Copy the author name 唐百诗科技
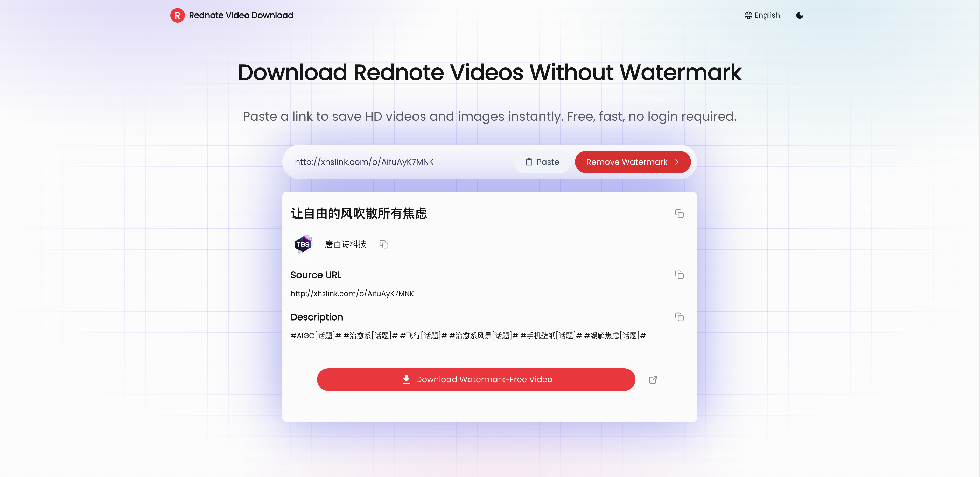This screenshot has width=980, height=477. click(x=383, y=244)
